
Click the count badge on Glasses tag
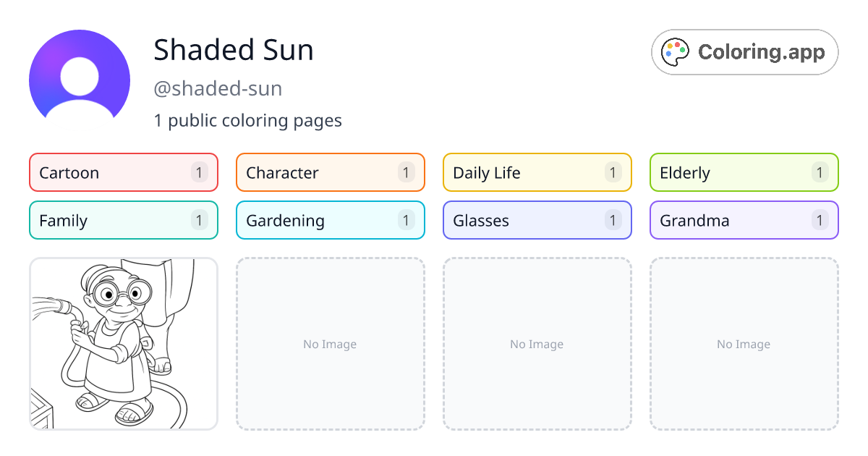[x=613, y=220]
